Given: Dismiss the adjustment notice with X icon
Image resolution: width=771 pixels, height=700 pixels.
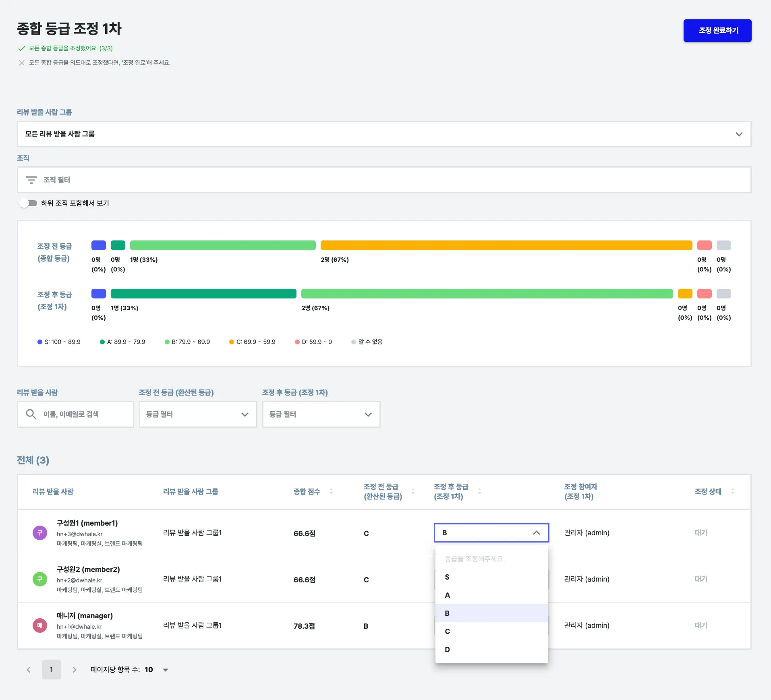Looking at the screenshot, I should (x=22, y=63).
